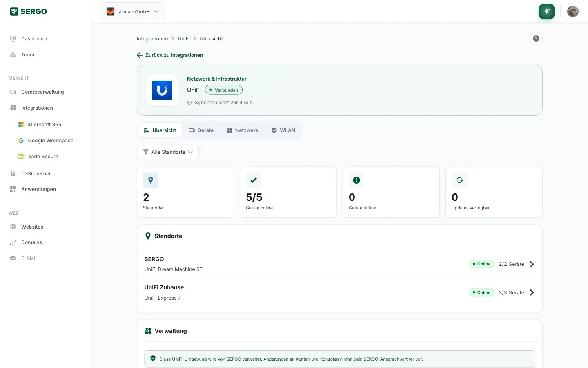Click the Übersicht breadcrumb text
588x368 pixels.
pos(211,39)
